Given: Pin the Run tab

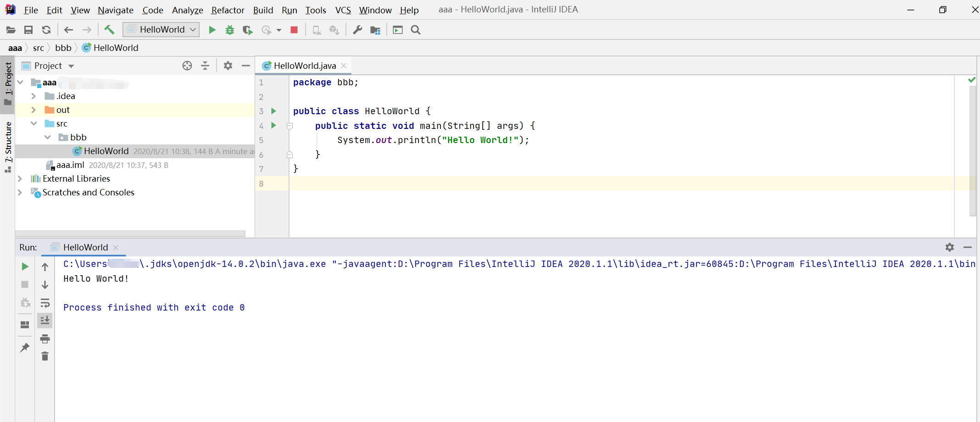Looking at the screenshot, I should (x=25, y=348).
